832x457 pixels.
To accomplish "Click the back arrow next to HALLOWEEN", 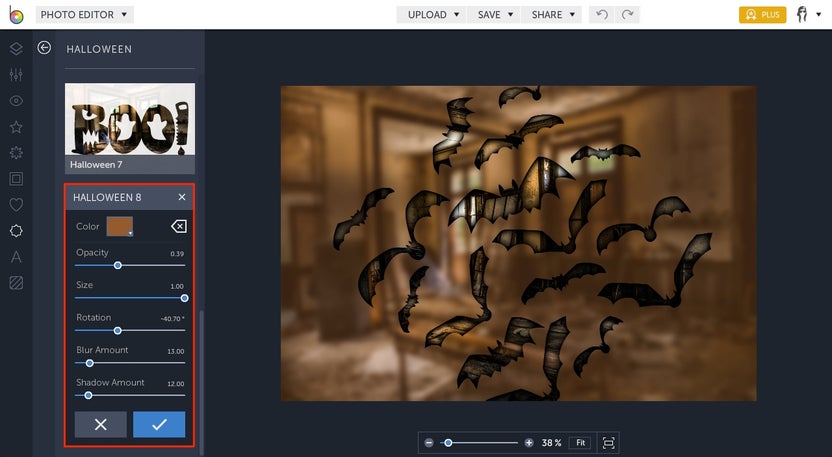I will tap(44, 48).
